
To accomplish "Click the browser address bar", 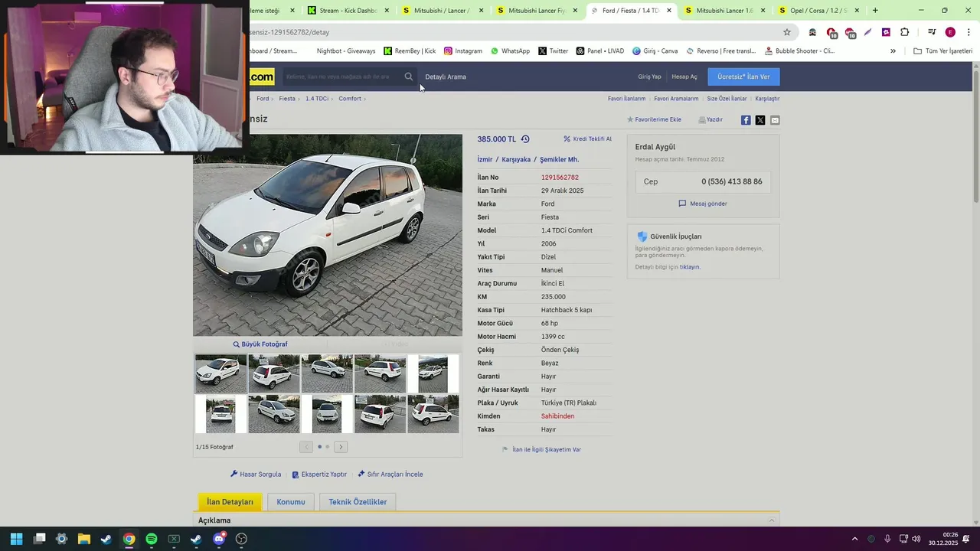I will point(513,32).
